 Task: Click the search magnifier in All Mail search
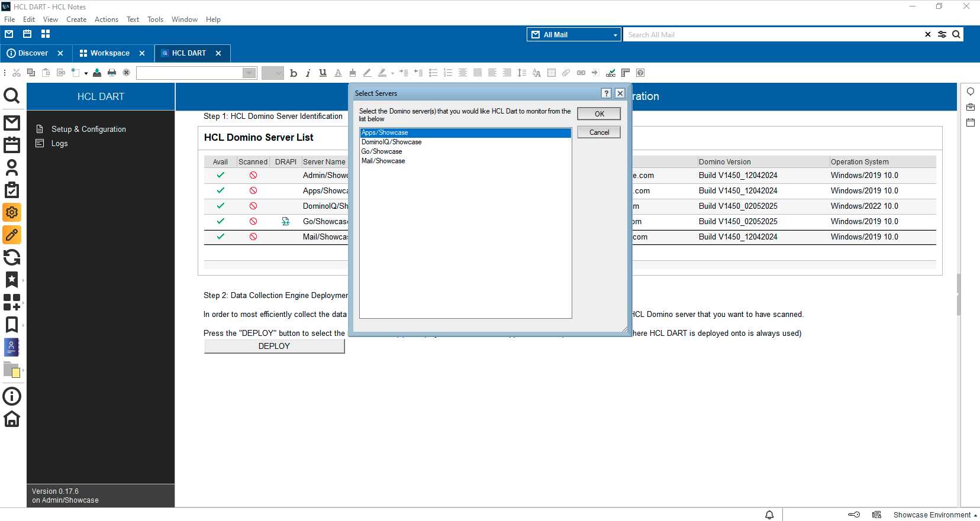point(956,34)
